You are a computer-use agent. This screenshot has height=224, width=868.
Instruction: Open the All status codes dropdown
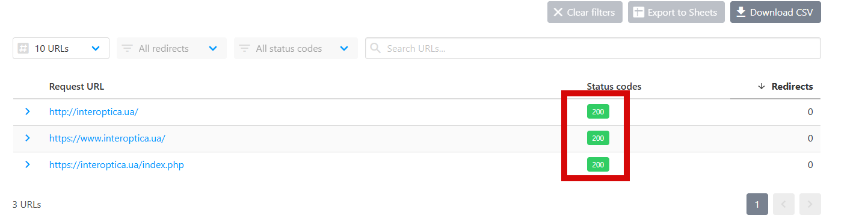coord(295,48)
